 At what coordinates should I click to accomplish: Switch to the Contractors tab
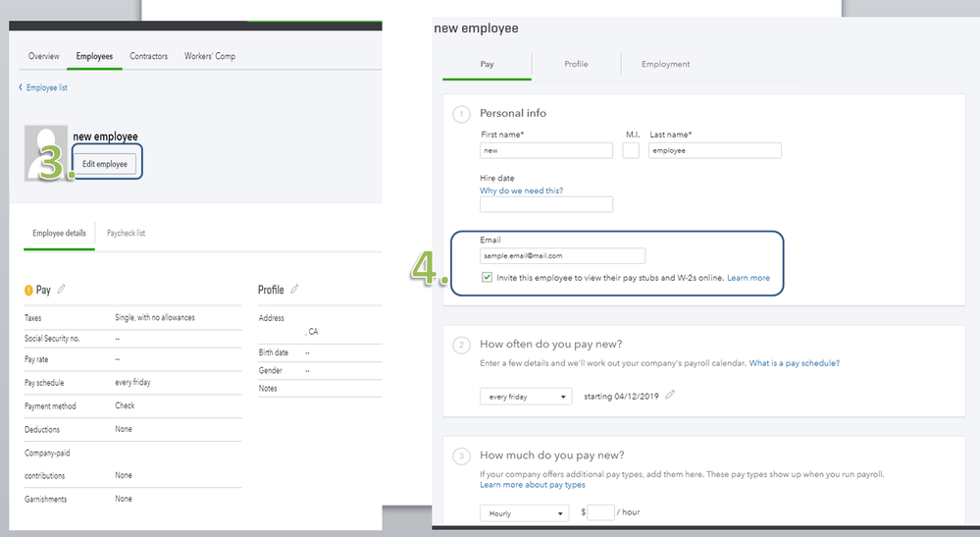(149, 56)
